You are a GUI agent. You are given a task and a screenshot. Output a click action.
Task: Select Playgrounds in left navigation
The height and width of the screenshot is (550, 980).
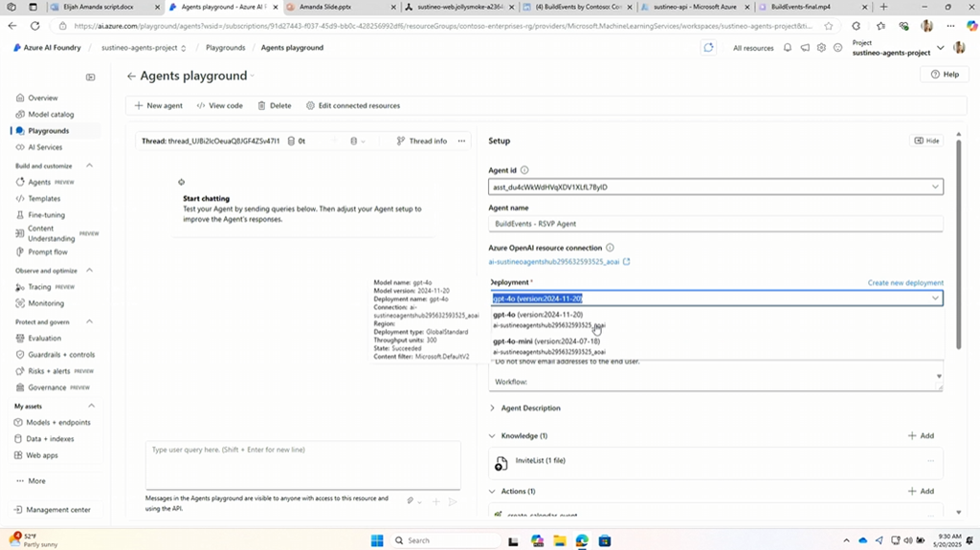(x=48, y=131)
